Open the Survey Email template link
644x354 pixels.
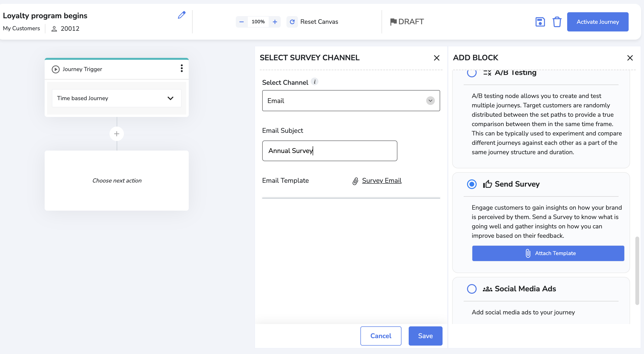382,181
